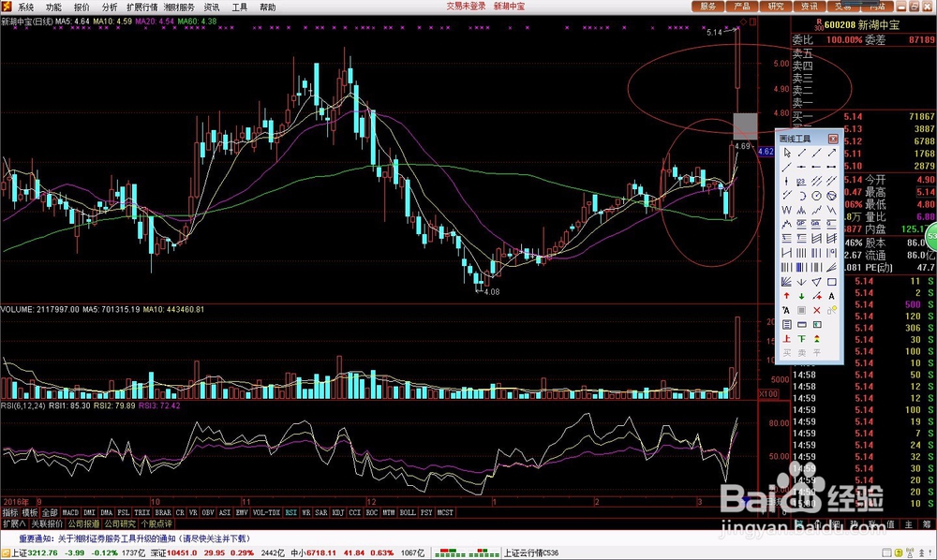
Task: Click the green 53 circle badge
Action: [x=932, y=236]
